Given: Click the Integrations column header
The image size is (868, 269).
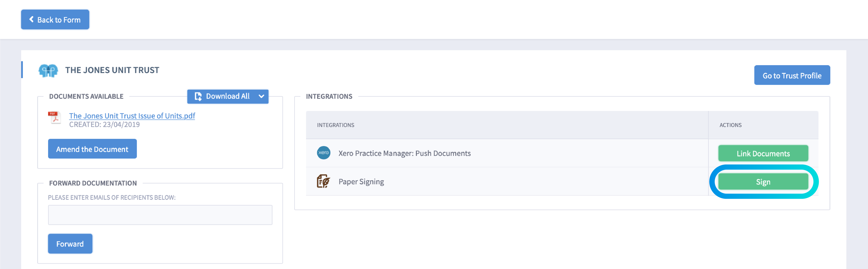Looking at the screenshot, I should coord(335,125).
